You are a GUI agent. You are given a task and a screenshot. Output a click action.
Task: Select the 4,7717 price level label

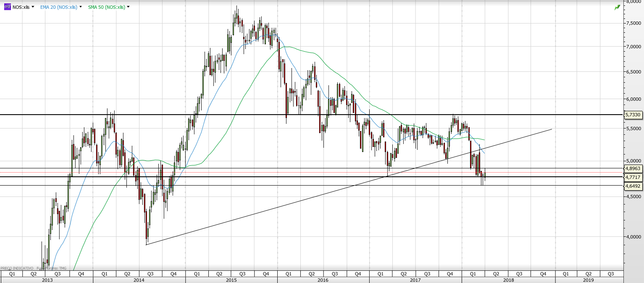click(633, 177)
